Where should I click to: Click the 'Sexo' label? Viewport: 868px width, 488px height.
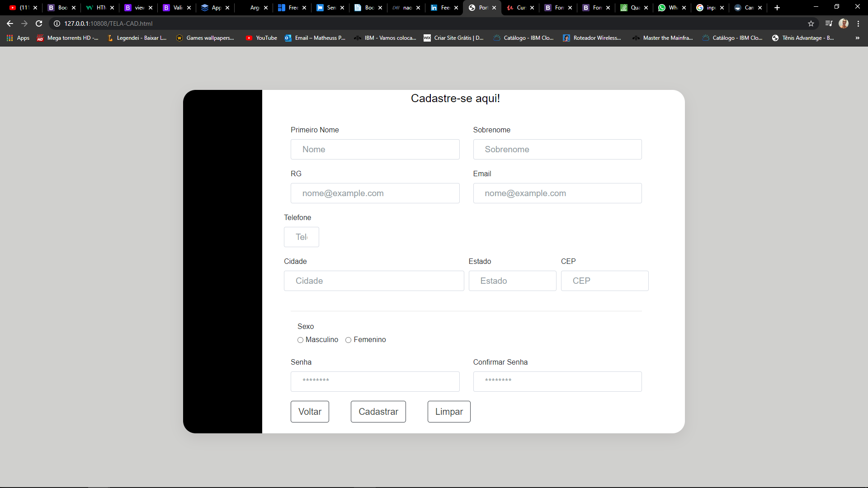tap(306, 326)
